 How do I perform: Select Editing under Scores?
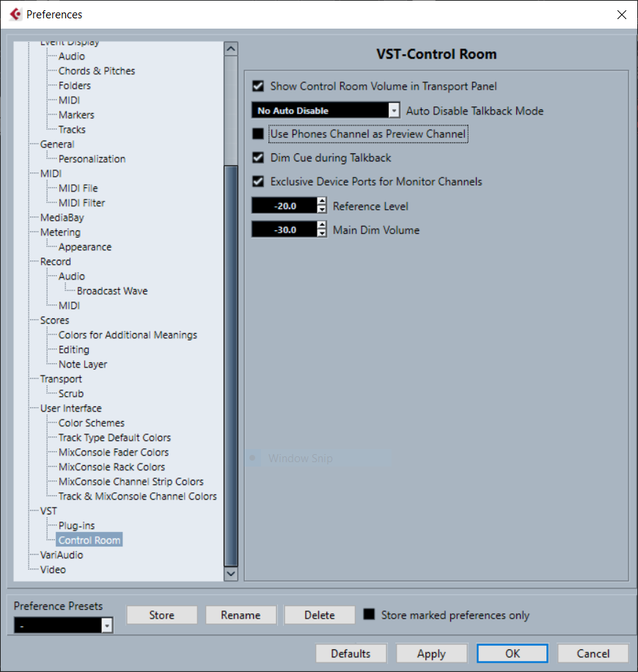(x=73, y=349)
